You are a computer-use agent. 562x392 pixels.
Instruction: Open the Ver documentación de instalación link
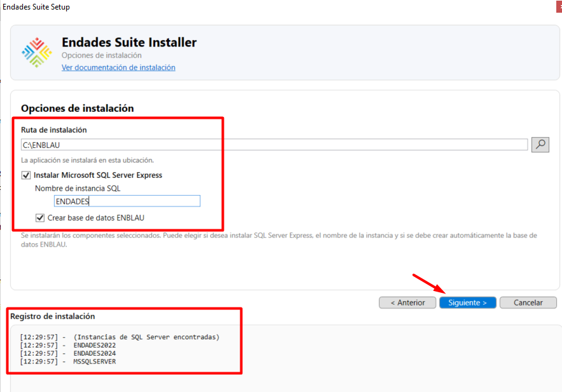118,67
